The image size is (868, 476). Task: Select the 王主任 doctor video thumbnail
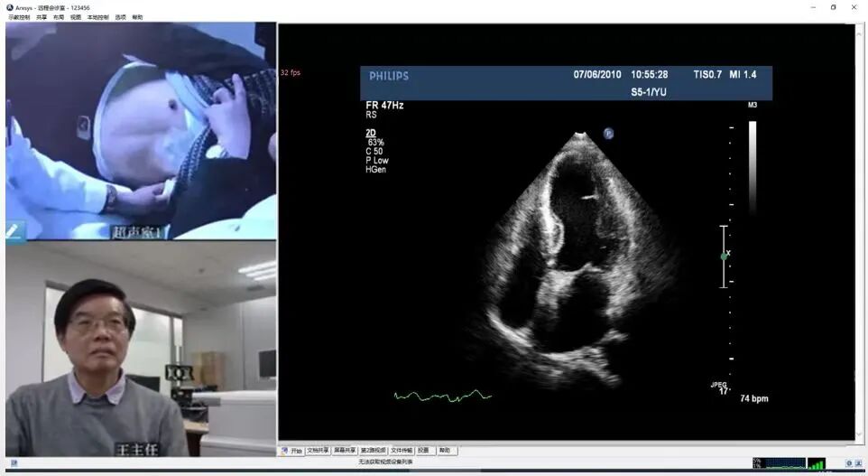point(141,350)
